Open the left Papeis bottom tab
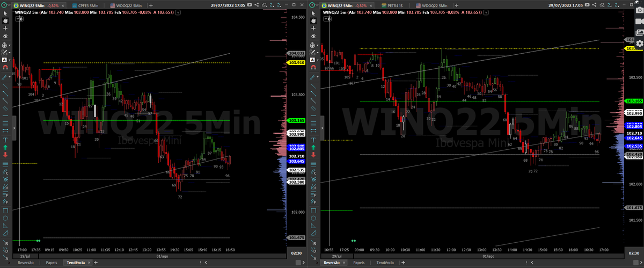The width and height of the screenshot is (644, 268). click(52, 263)
